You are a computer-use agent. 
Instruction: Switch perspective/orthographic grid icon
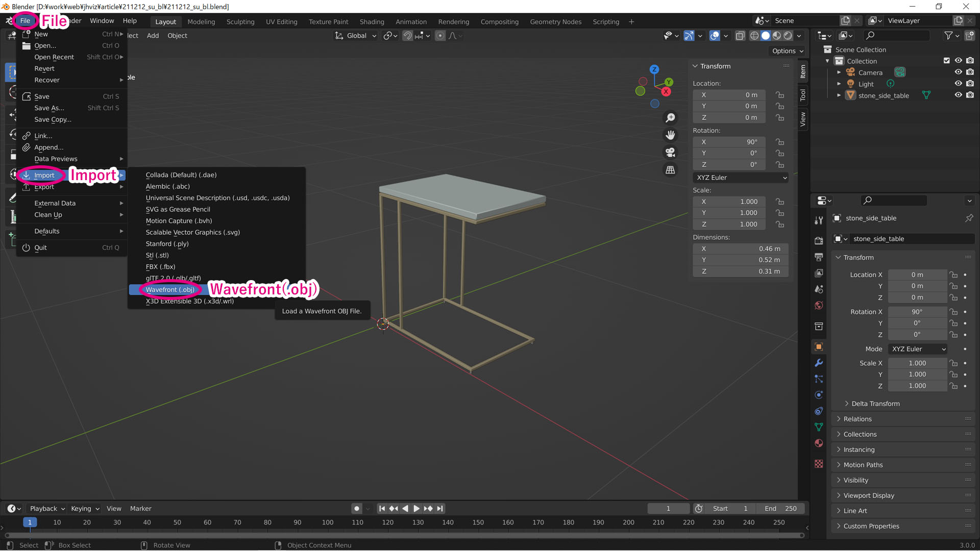[670, 170]
